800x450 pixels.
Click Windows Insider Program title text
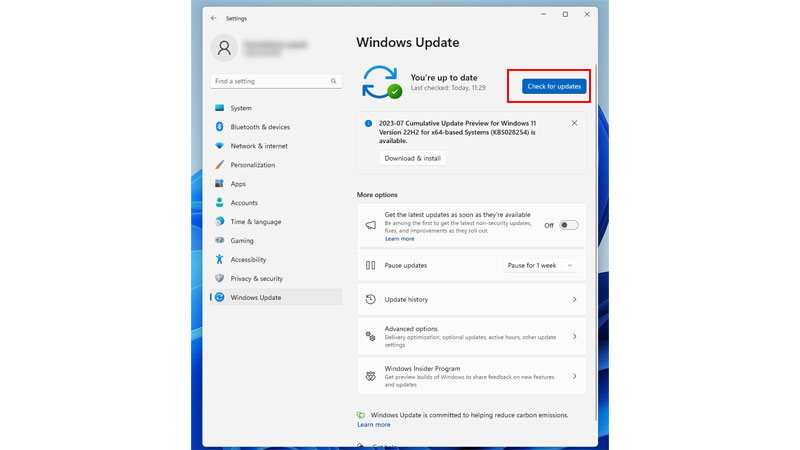[x=422, y=368]
